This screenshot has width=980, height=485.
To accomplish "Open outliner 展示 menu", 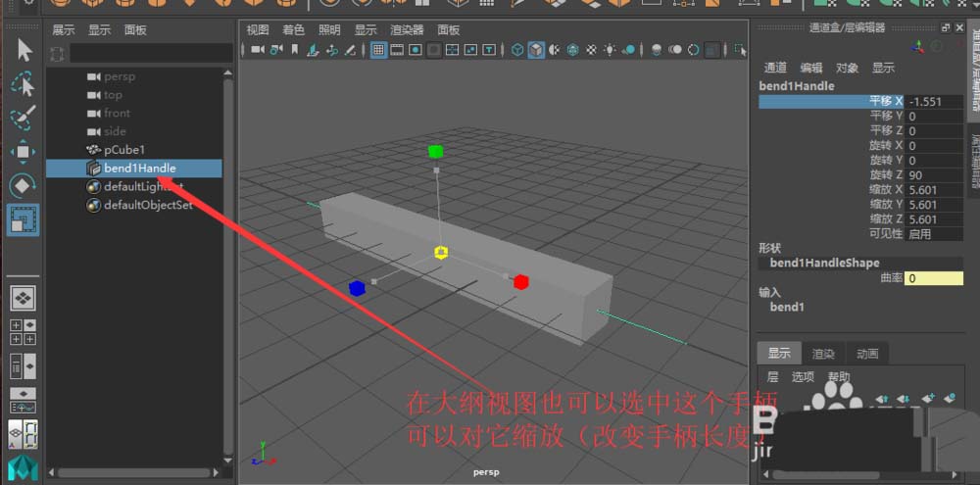I will coord(63,30).
